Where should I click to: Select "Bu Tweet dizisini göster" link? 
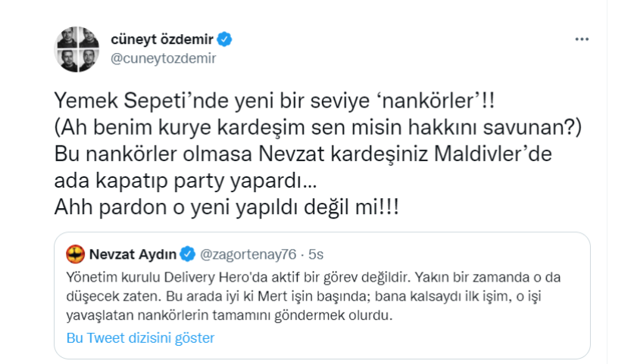(140, 338)
